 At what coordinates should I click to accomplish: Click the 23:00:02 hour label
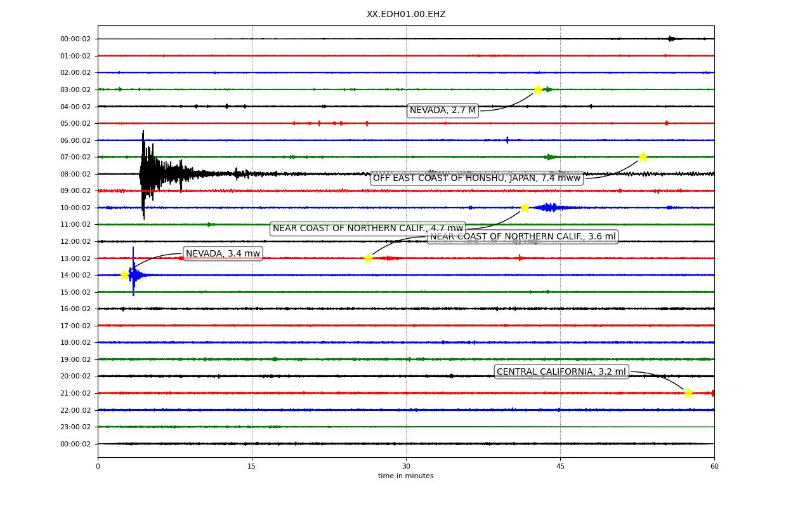tap(75, 427)
